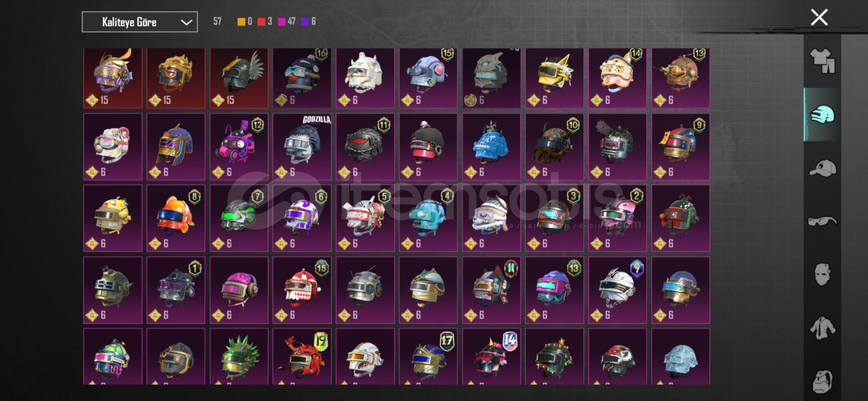The image size is (868, 401).
Task: Filter by the pink quality swatch
Action: 282,22
